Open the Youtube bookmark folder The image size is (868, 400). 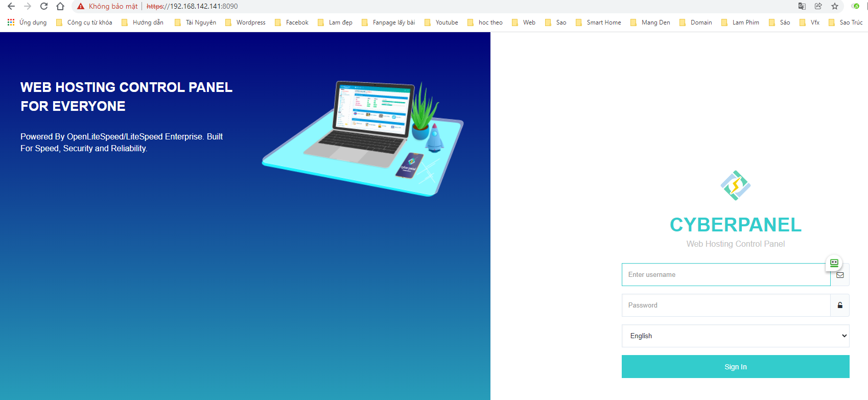click(x=441, y=22)
